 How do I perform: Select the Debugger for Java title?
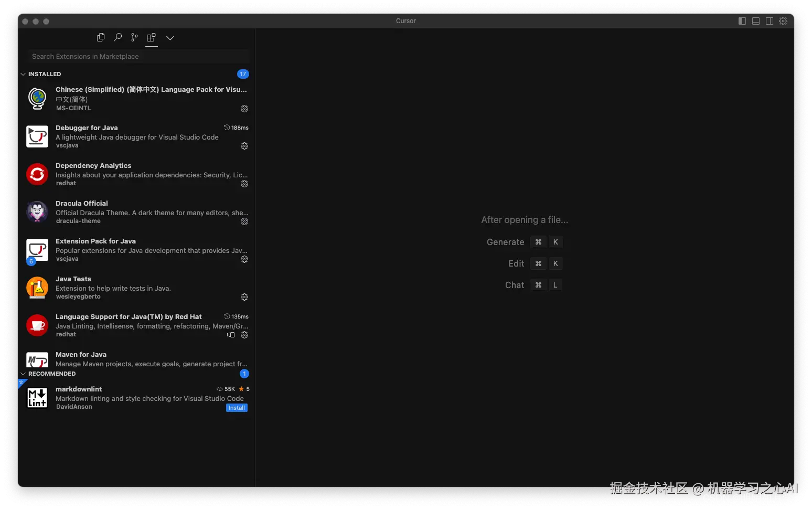coord(87,128)
